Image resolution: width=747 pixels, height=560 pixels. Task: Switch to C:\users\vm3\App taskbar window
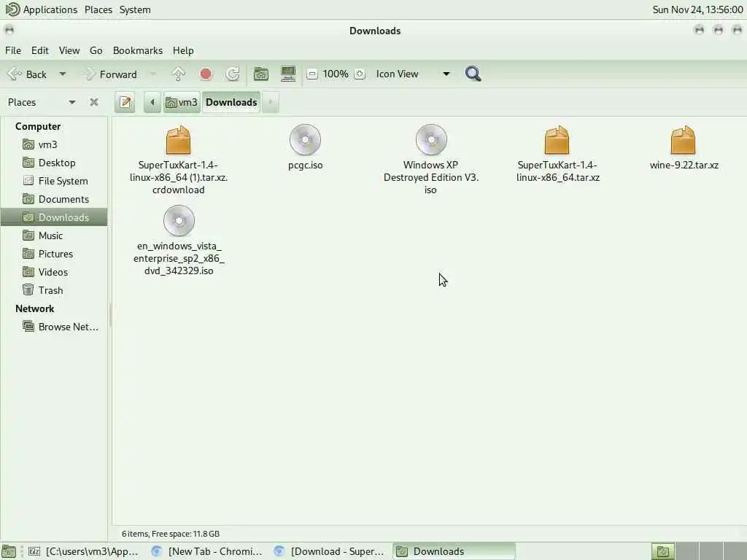(84, 551)
